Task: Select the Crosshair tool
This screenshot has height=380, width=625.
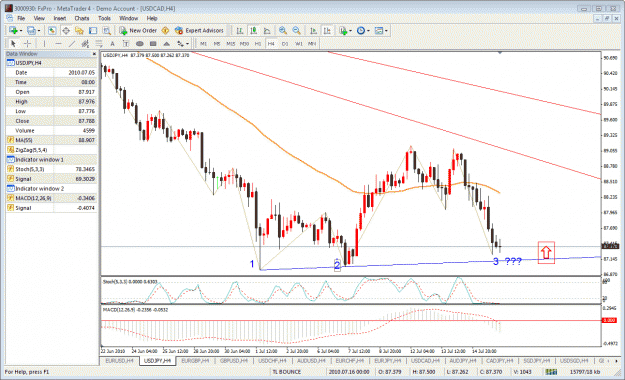Action: click(x=28, y=43)
